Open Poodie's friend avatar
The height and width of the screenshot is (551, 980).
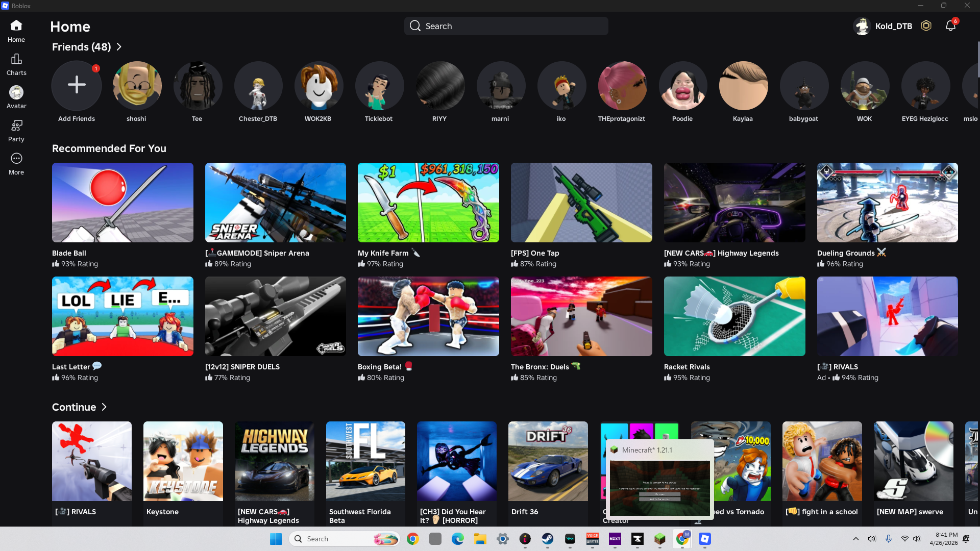tap(683, 85)
